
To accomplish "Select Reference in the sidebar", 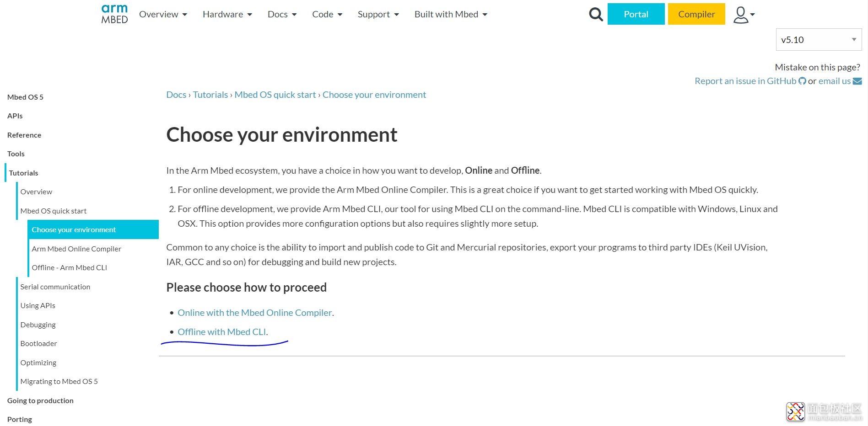I will tap(24, 135).
